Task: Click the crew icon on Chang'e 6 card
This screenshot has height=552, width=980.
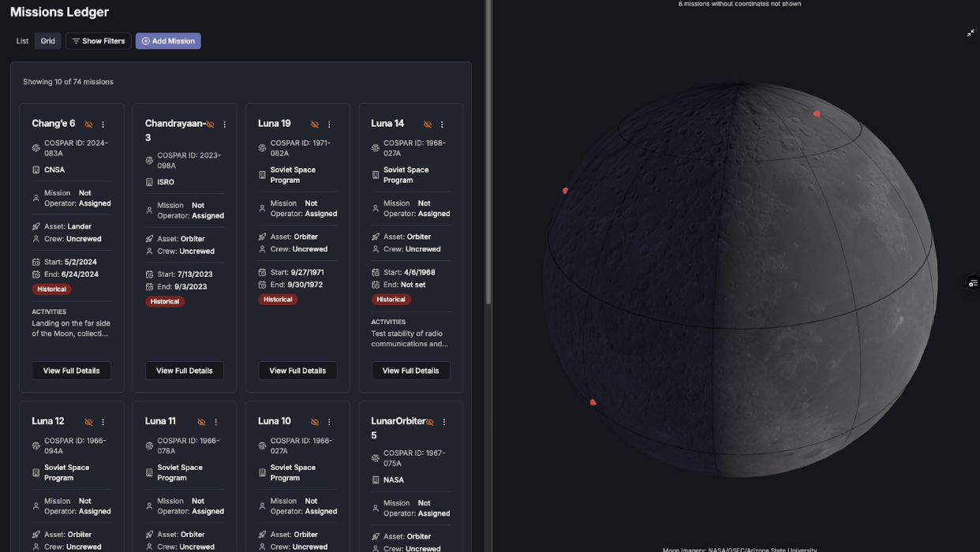Action: (36, 239)
